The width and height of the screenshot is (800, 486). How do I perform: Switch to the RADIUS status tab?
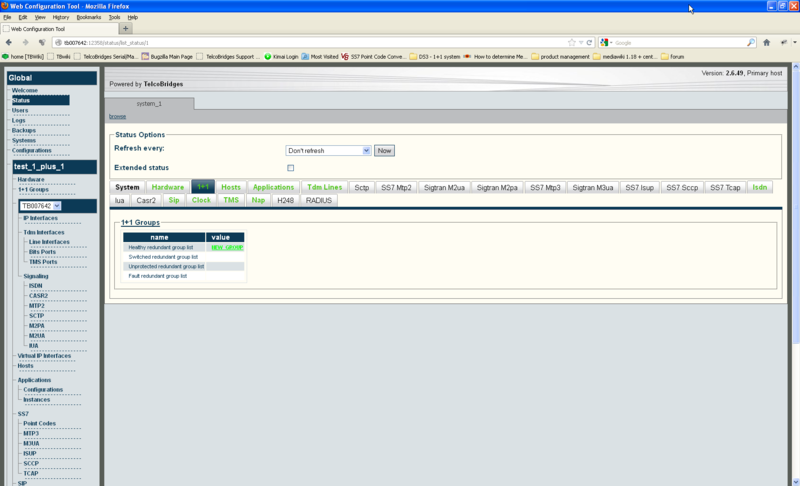click(318, 200)
